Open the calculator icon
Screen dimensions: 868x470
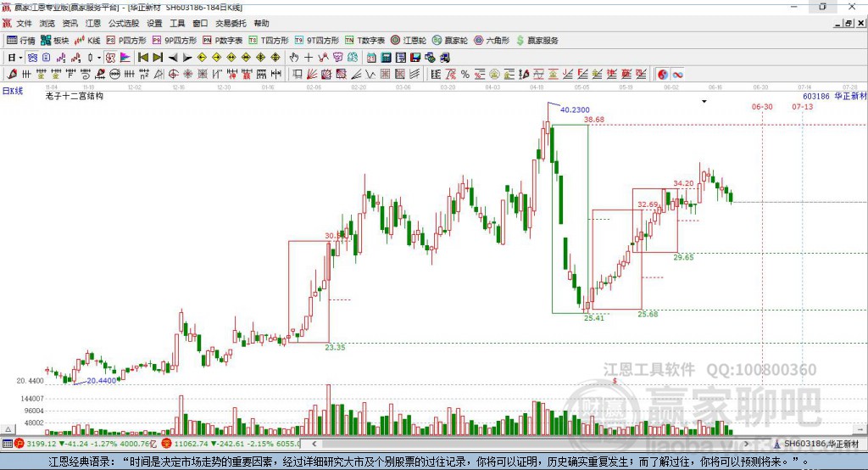click(x=386, y=57)
